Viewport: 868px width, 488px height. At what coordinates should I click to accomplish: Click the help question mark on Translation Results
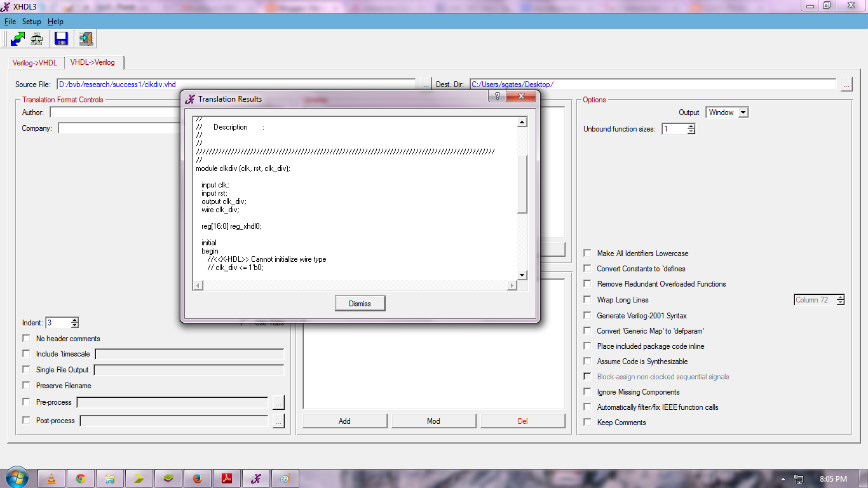tap(497, 97)
